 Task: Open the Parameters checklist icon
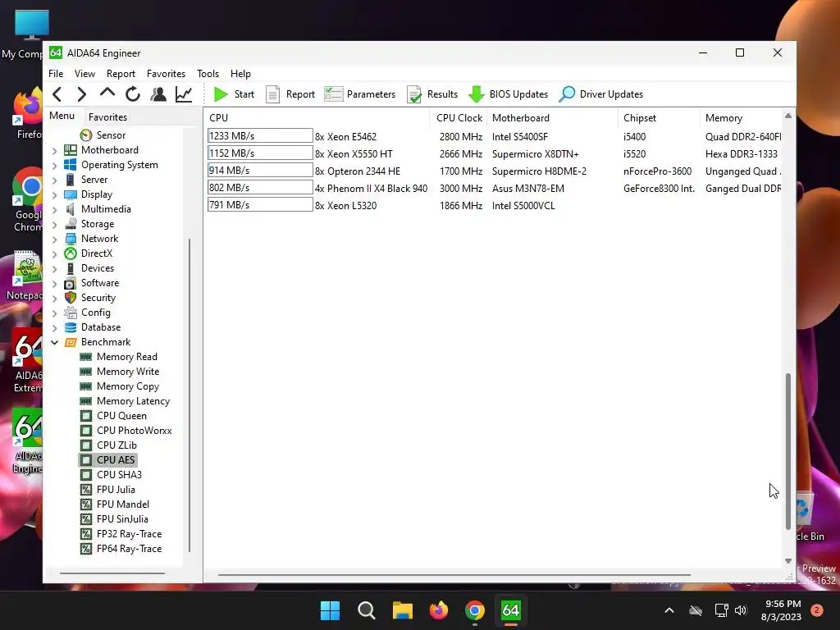click(x=333, y=94)
